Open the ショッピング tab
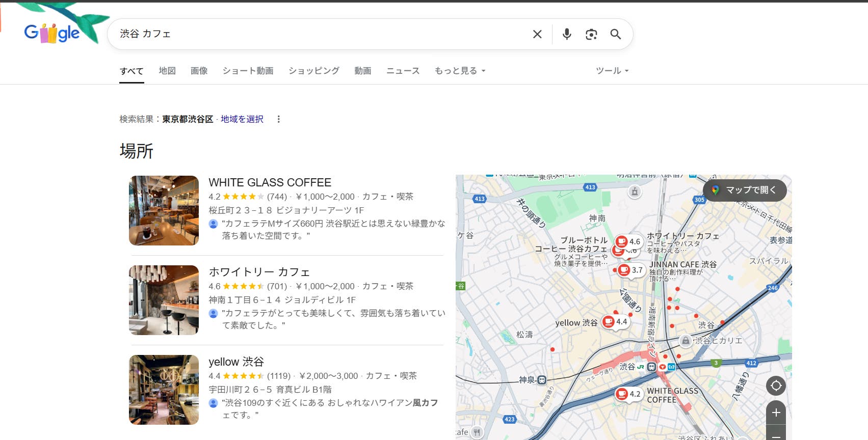Image resolution: width=868 pixels, height=440 pixels. pos(313,71)
